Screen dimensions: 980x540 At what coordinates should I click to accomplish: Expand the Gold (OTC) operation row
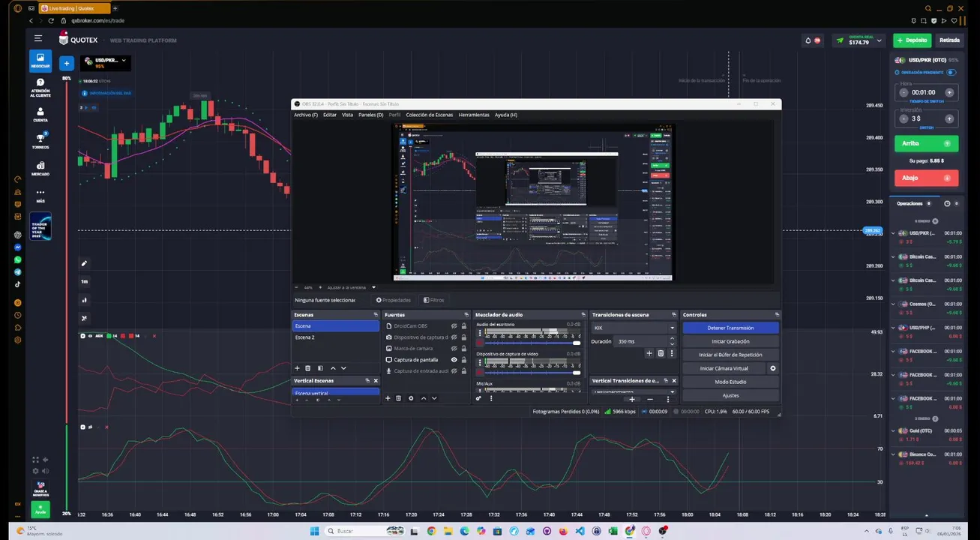[894, 431]
